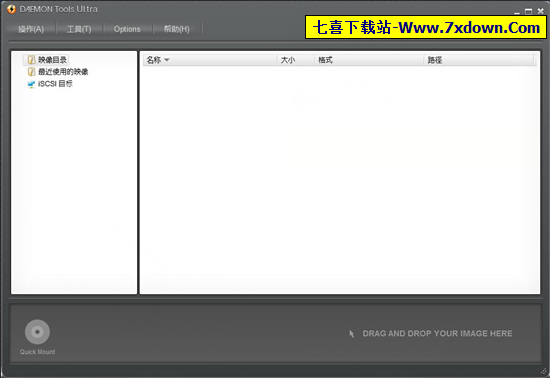550x378 pixels.
Task: Toggle sort arrow on 名称 column
Action: tap(167, 60)
